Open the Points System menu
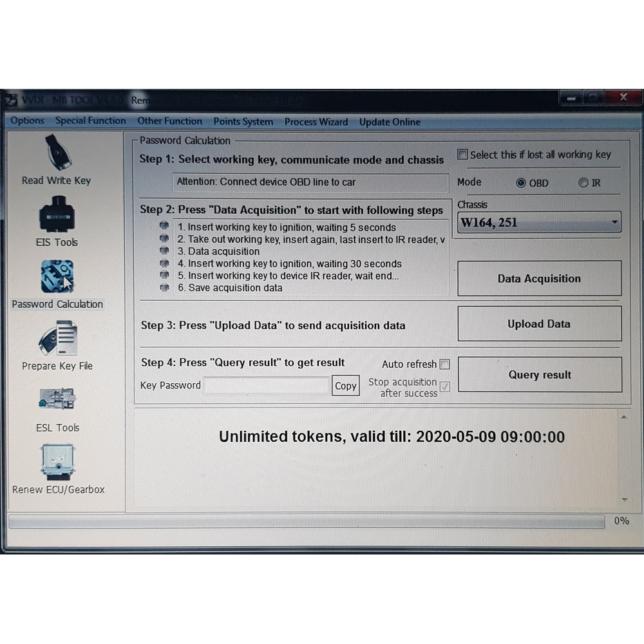 (243, 122)
